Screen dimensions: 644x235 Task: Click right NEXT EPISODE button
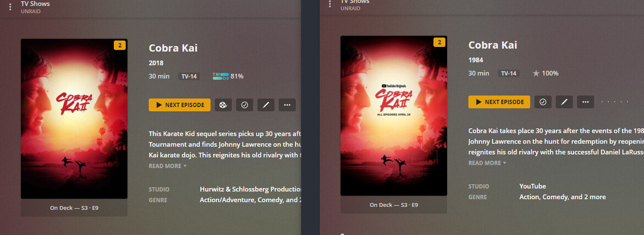[x=499, y=102]
